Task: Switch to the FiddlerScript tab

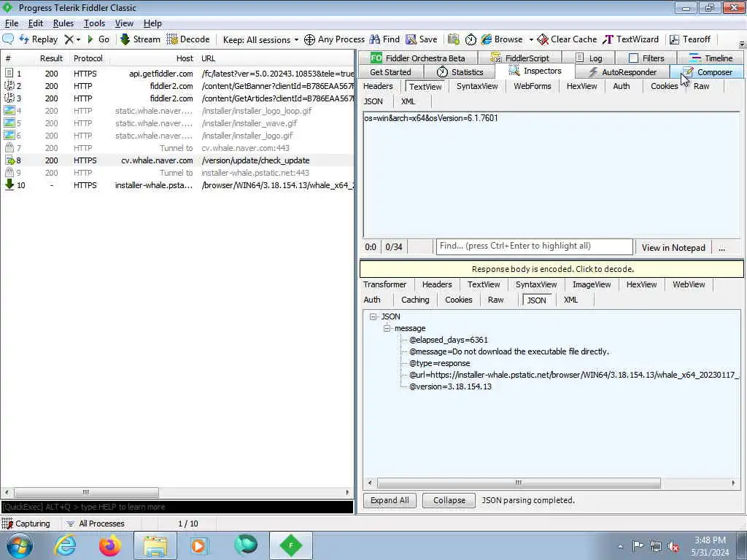Action: [x=519, y=58]
